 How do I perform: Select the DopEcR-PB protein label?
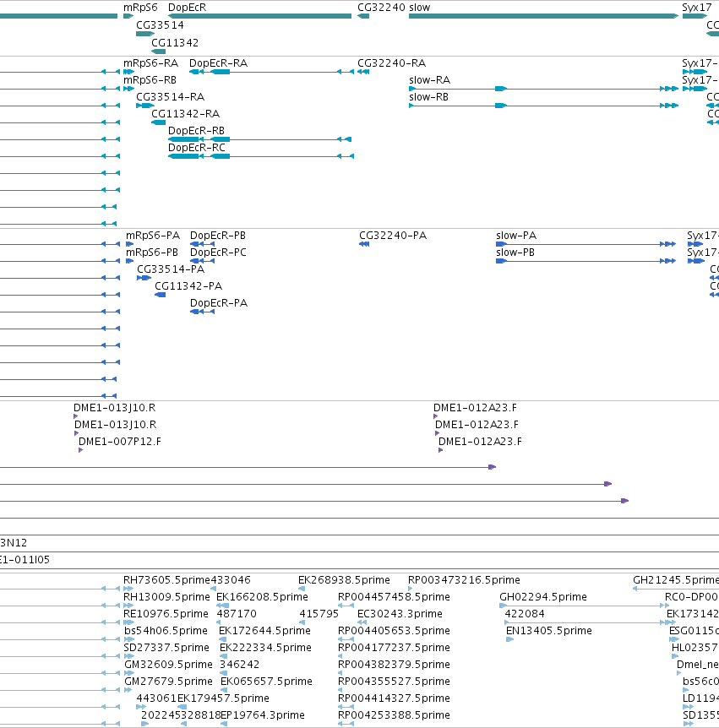click(218, 236)
